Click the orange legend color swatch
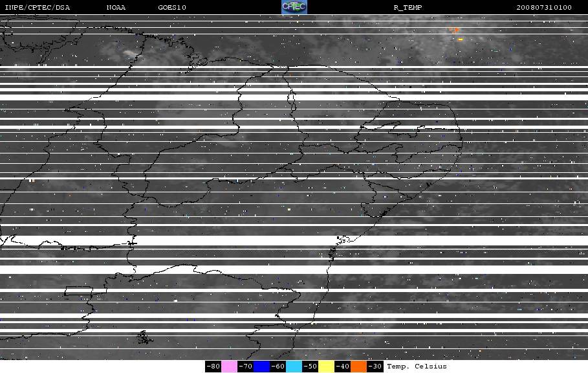 (x=358, y=367)
